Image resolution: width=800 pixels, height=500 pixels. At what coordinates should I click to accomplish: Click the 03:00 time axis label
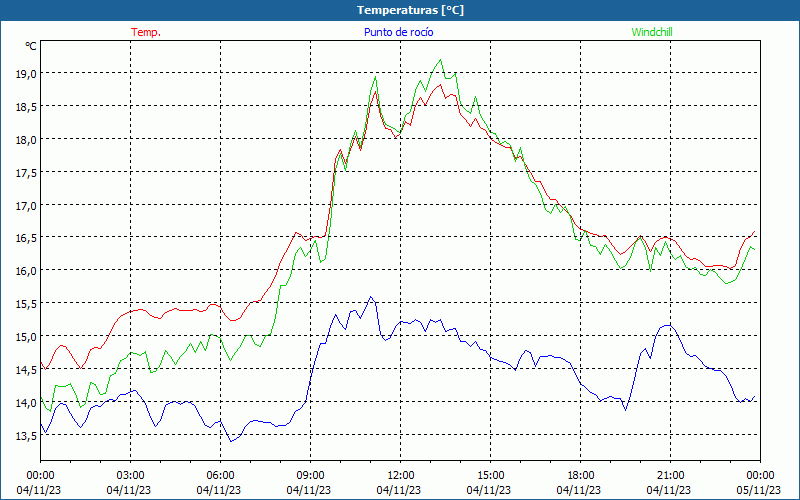pyautogui.click(x=131, y=475)
